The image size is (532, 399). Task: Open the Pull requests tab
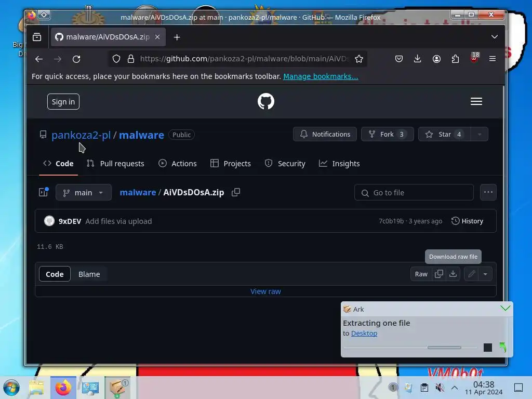[x=115, y=164]
